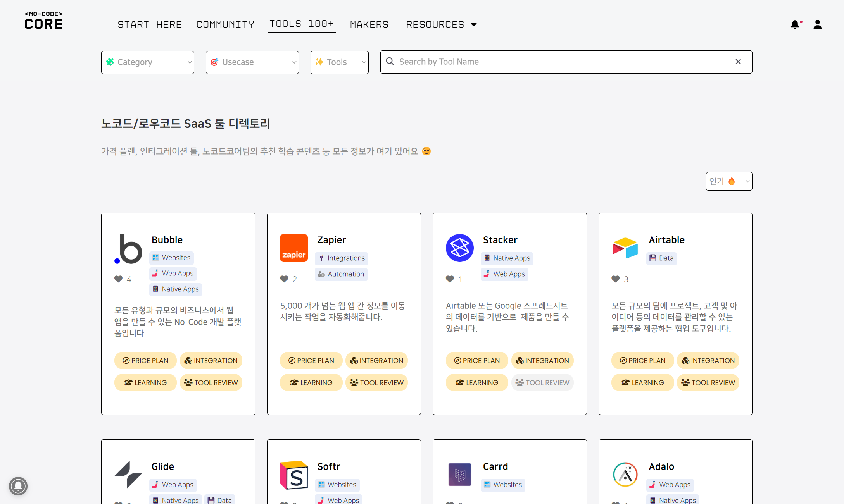This screenshot has width=844, height=504.
Task: Click Stacker's Native Apps tag
Action: click(507, 258)
